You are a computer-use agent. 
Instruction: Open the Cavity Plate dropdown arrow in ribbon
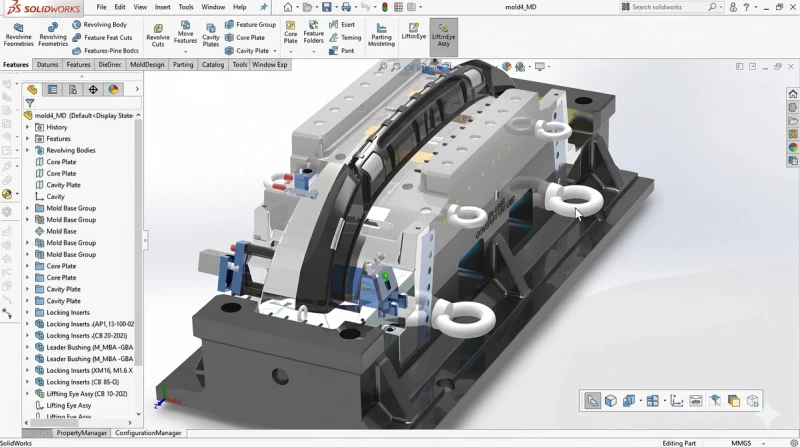[x=274, y=51]
